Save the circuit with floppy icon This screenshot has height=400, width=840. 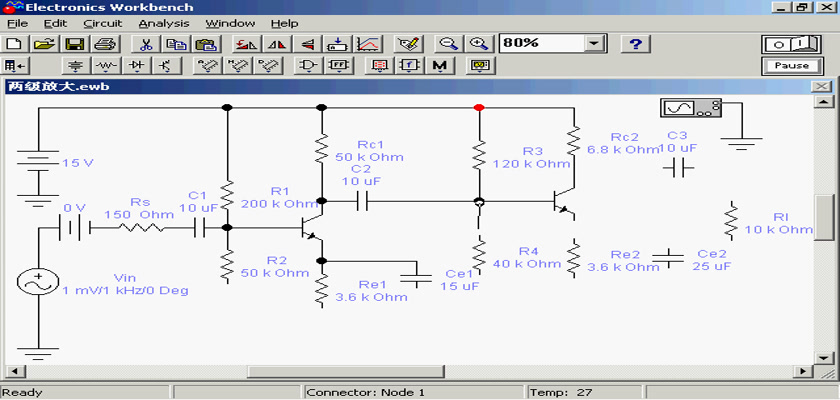tap(75, 44)
